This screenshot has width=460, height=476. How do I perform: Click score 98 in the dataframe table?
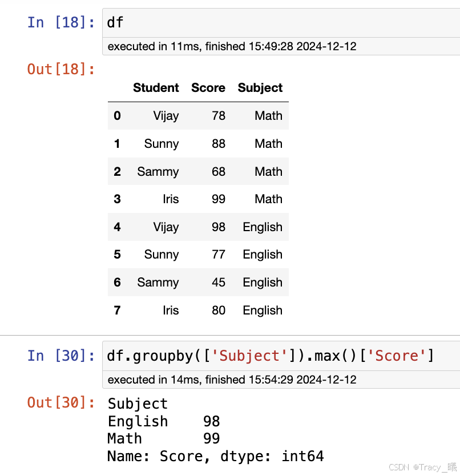click(219, 227)
